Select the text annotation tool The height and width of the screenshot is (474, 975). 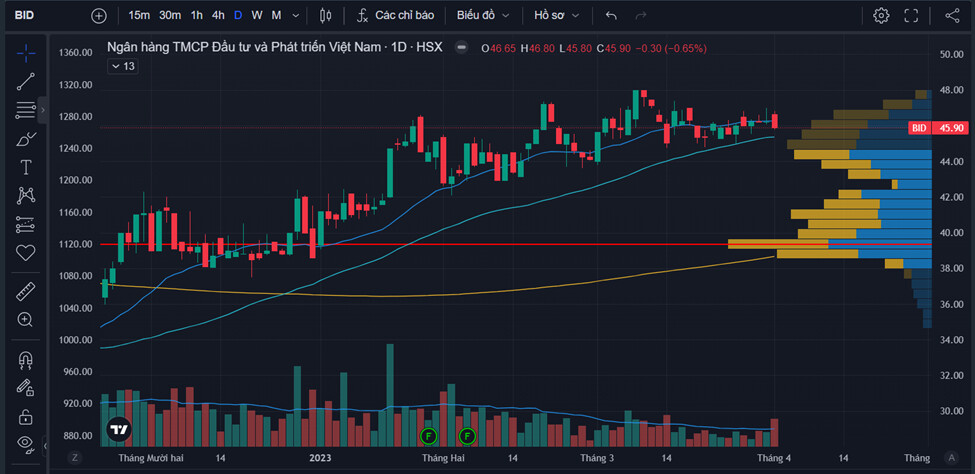coord(26,167)
